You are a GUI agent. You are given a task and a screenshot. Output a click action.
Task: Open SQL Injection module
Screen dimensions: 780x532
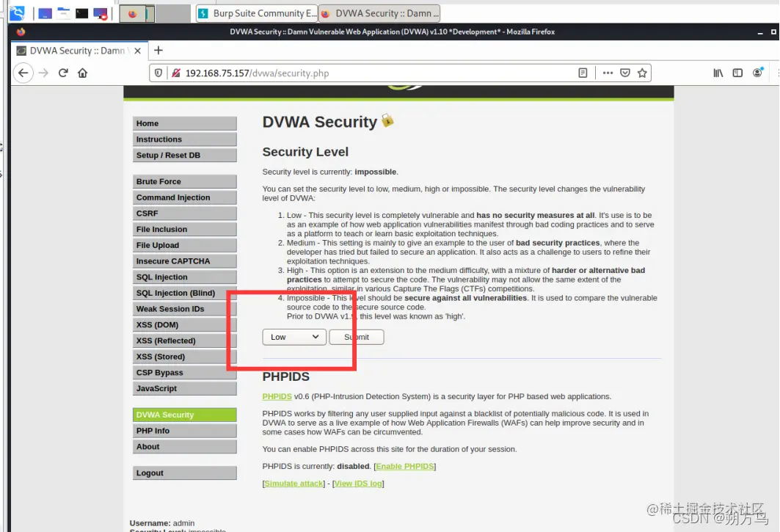tap(185, 277)
